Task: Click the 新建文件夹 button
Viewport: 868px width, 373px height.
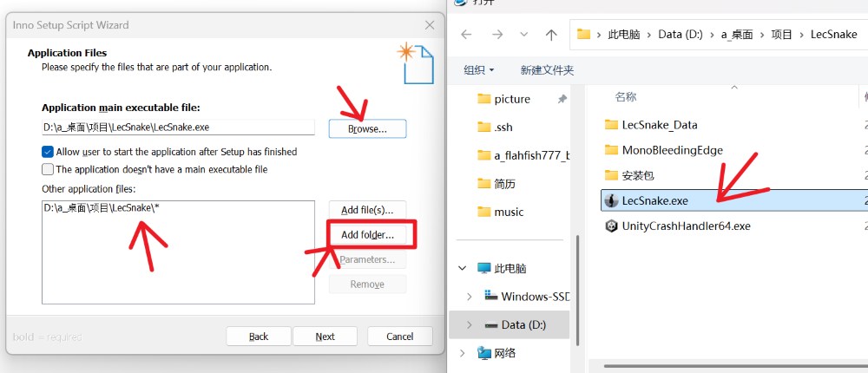Action: coord(547,70)
